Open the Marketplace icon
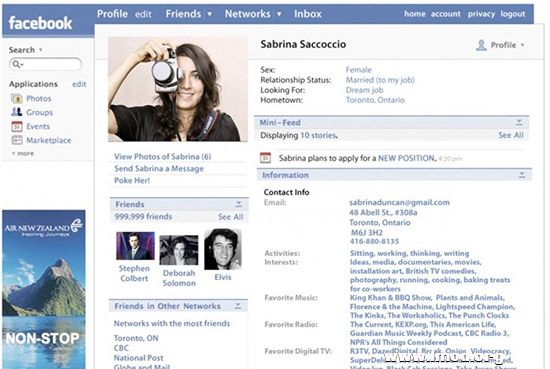 [x=16, y=140]
